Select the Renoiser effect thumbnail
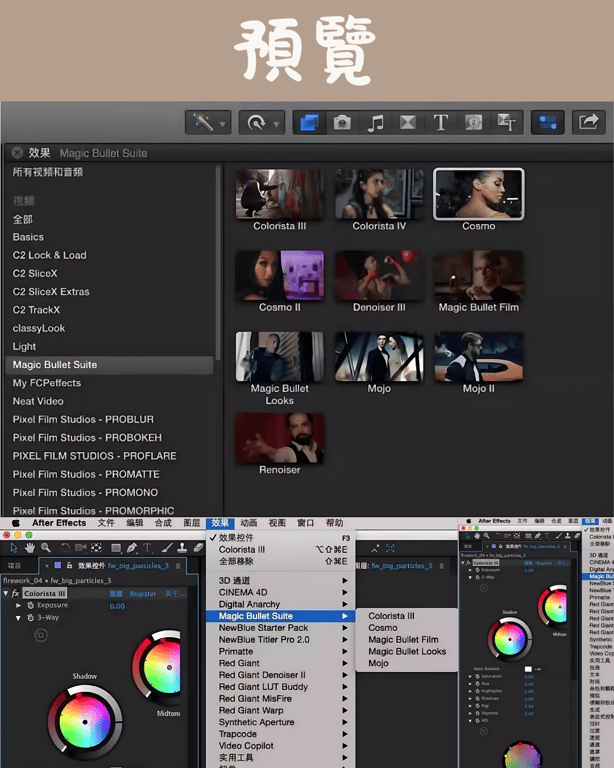The height and width of the screenshot is (768, 614). [280, 438]
